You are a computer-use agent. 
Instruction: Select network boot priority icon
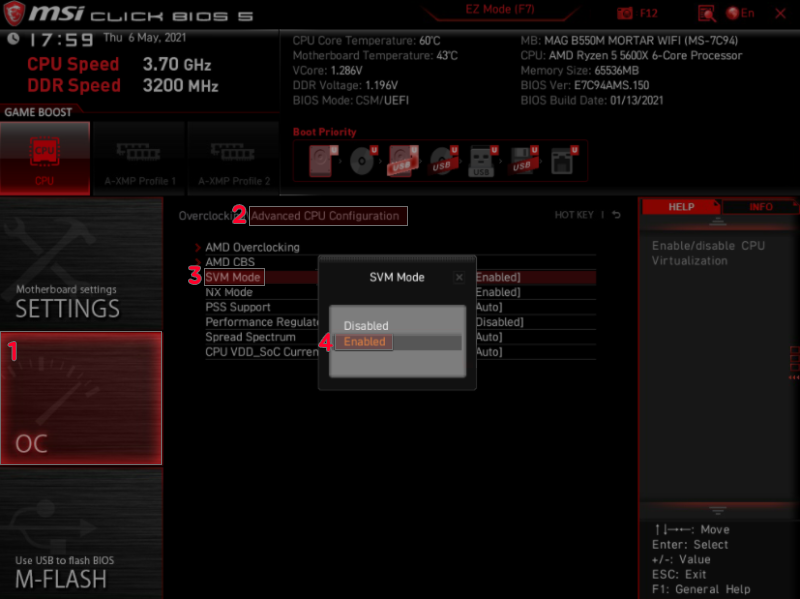[x=563, y=161]
